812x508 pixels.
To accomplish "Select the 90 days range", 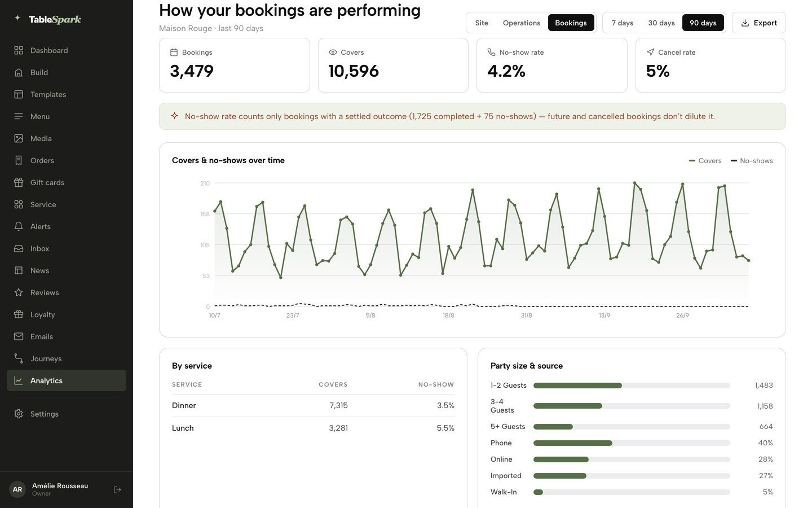I will [703, 23].
